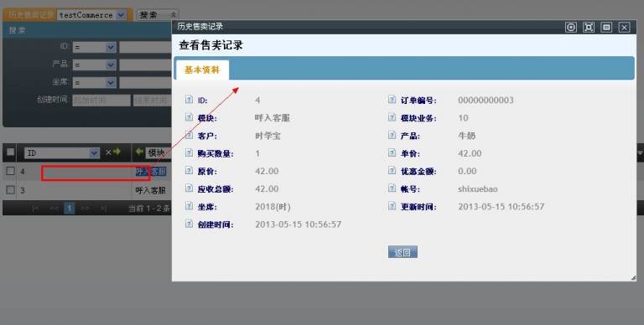Viewport: 644px width, 325px height.
Task: Click the customer value 时学宝
Action: (x=267, y=136)
